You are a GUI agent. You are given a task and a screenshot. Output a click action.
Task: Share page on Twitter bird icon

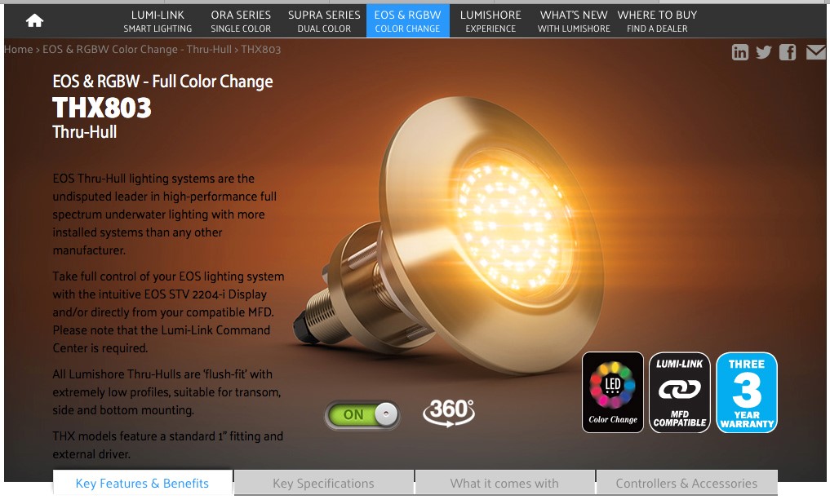pyautogui.click(x=764, y=52)
